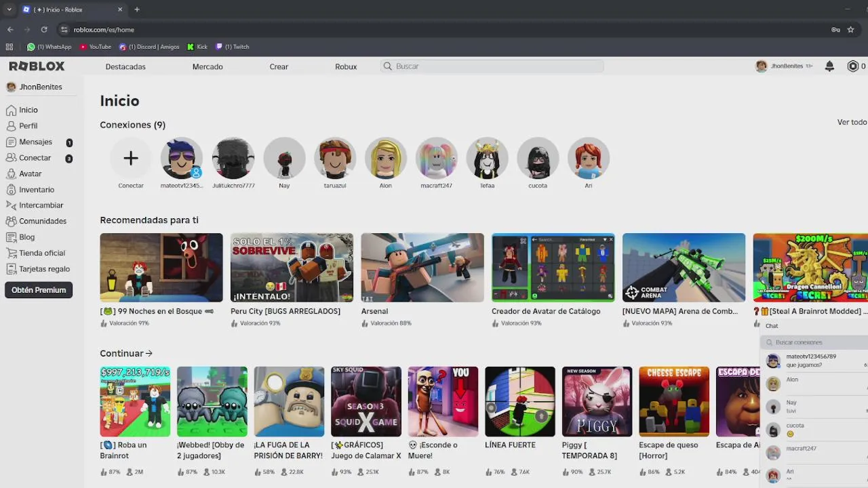The width and height of the screenshot is (868, 488).
Task: Open La Fuga de la Prisión de Barry
Action: [290, 402]
